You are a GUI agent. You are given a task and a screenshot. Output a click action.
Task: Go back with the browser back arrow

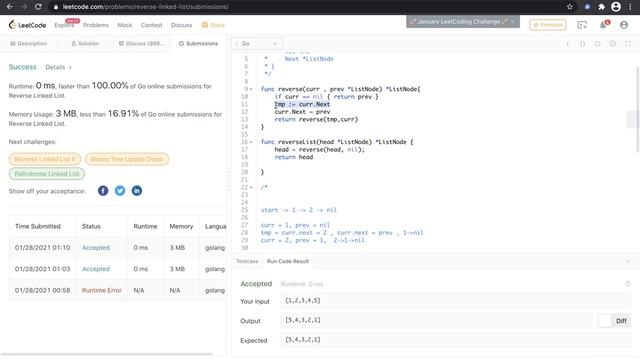9,7
